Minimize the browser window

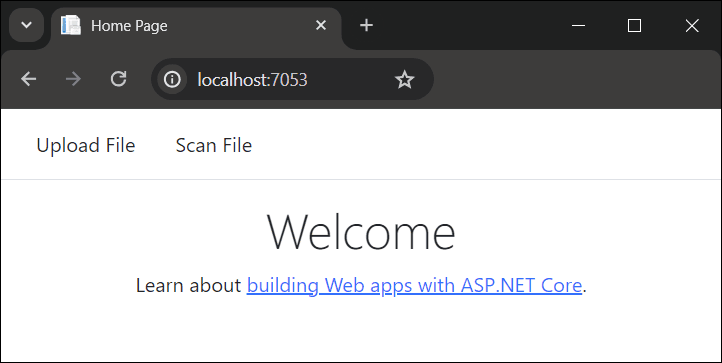click(578, 25)
